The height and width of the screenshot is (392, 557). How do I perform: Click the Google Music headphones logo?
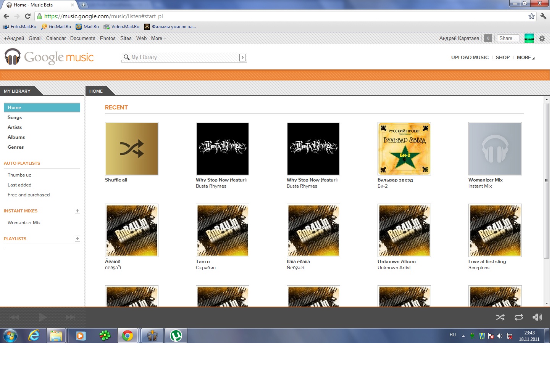point(12,57)
